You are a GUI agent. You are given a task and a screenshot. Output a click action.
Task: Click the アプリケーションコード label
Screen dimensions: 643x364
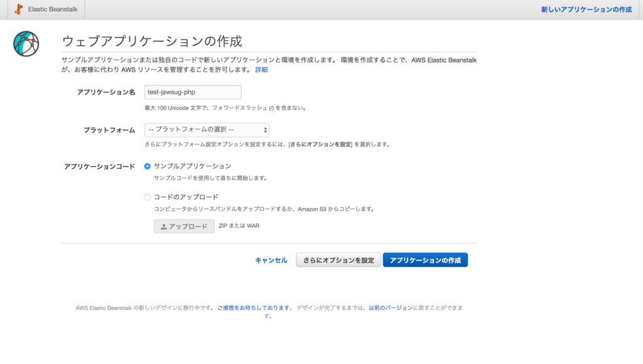point(99,166)
